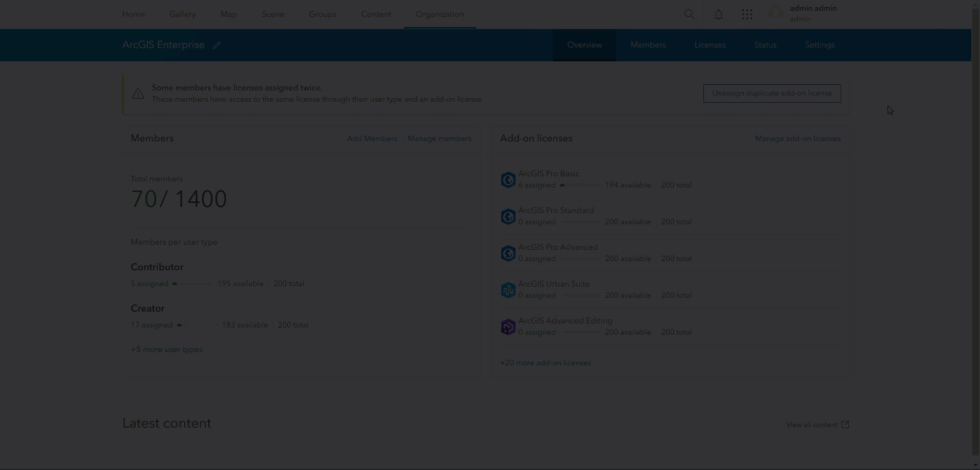The image size is (980, 470).
Task: Open the Settings tab
Action: point(820,45)
